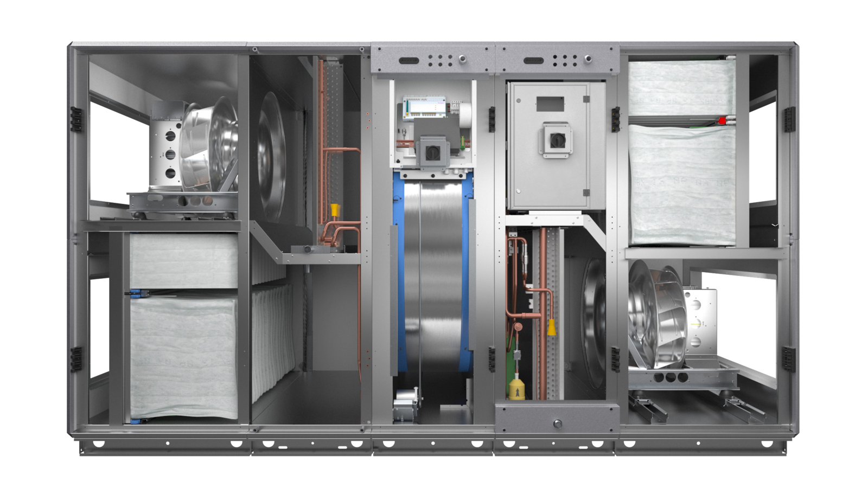This screenshot has width=868, height=488.
Task: Click the green terminal block connector
Action: 463,143
